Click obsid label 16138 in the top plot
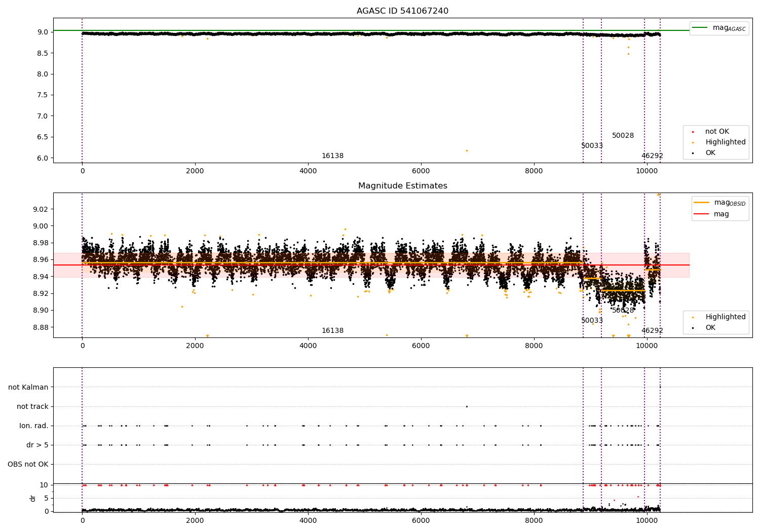The height and width of the screenshot is (532, 760). click(x=332, y=156)
